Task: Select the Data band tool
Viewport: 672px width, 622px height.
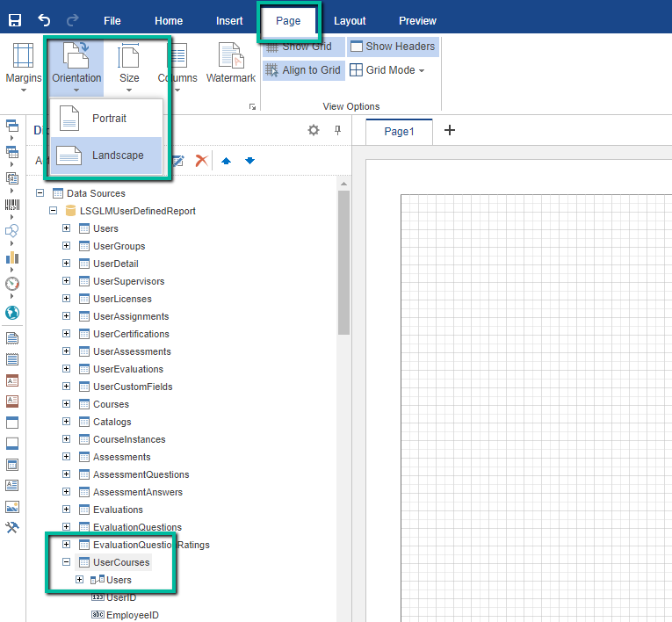Action: (12, 465)
